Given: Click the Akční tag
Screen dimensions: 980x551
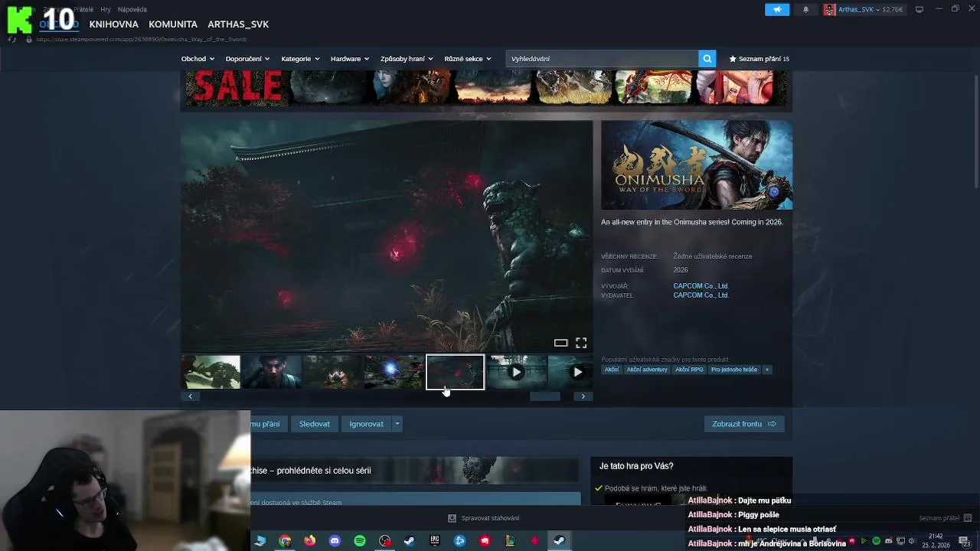Looking at the screenshot, I should click(612, 370).
